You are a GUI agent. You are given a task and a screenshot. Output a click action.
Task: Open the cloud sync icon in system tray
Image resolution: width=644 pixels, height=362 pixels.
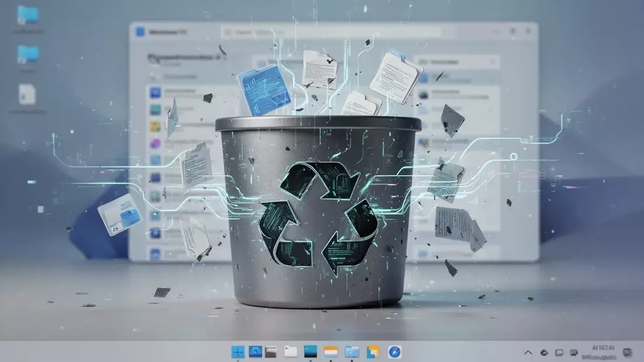[544, 353]
